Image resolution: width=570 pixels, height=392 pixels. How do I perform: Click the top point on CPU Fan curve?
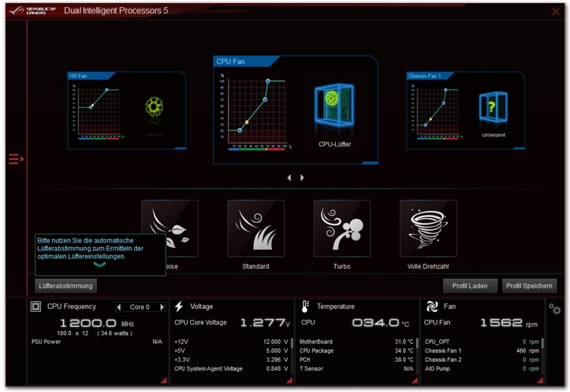pos(268,81)
